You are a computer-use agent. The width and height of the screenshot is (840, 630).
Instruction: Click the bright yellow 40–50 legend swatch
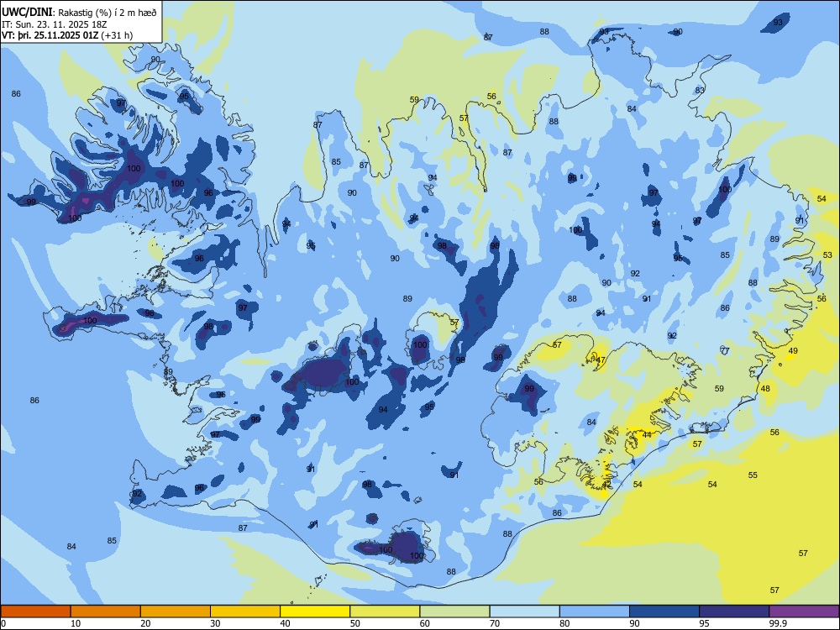(315, 612)
